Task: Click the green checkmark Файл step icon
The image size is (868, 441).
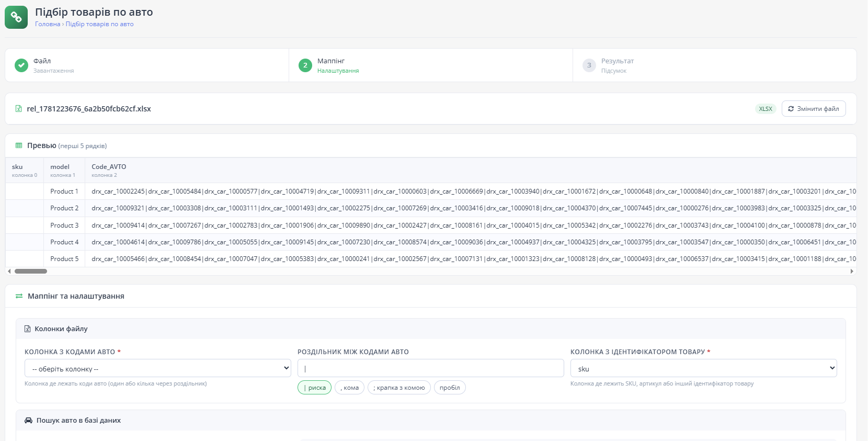Action: click(21, 65)
